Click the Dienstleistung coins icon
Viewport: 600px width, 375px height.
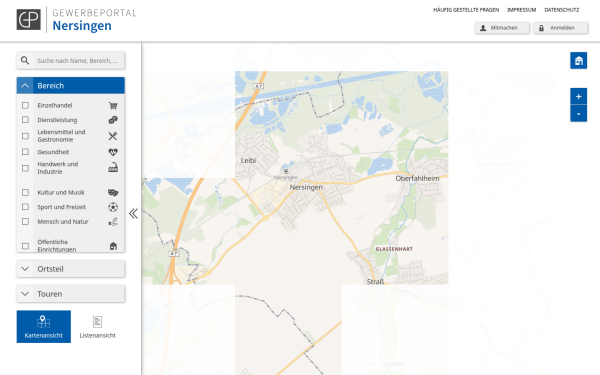click(113, 120)
